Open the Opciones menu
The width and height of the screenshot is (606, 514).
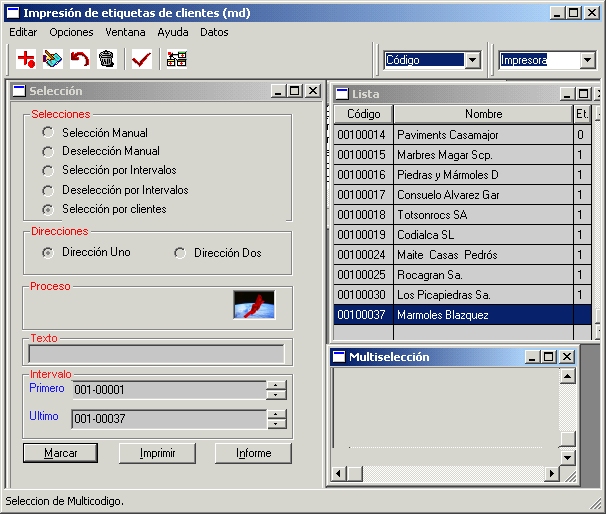coord(71,32)
